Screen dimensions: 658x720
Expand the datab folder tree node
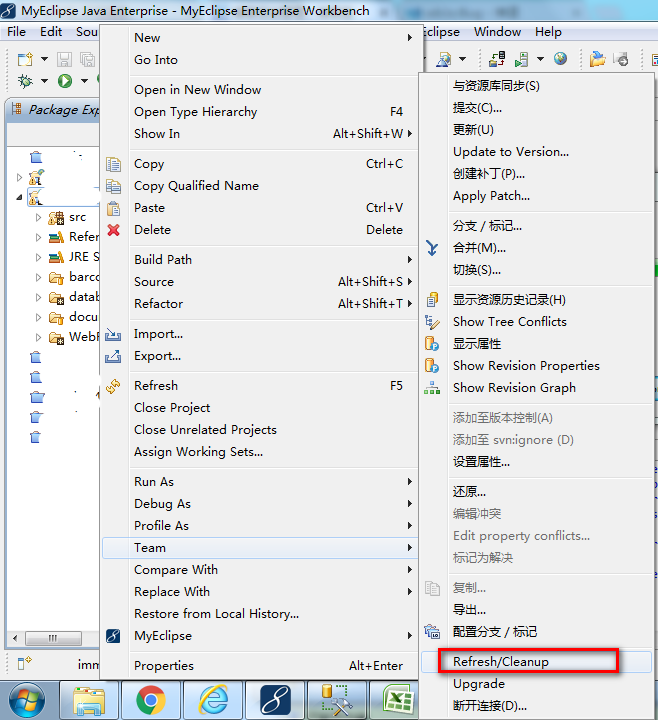tap(39, 297)
